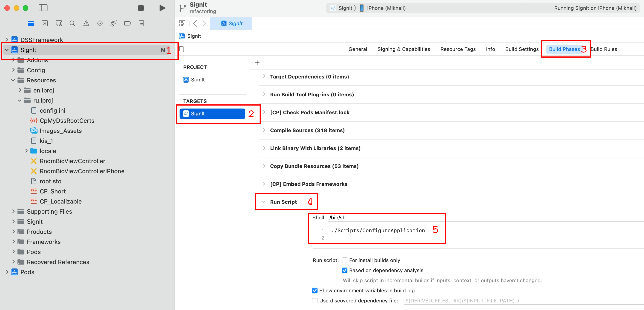Click the Run (play) button
Viewport: 644px width, 310px height.
point(162,8)
